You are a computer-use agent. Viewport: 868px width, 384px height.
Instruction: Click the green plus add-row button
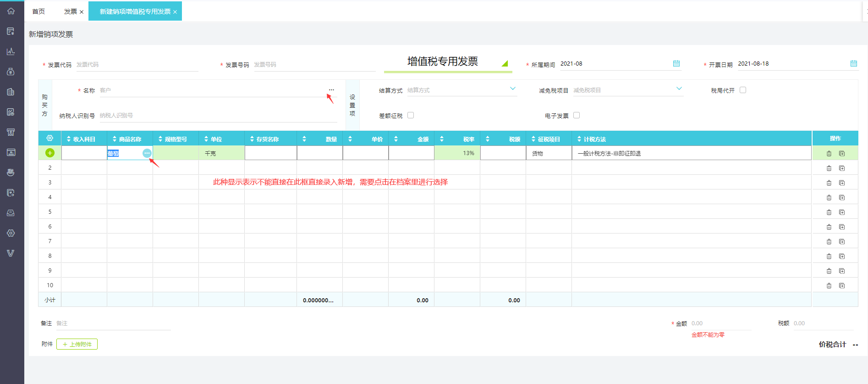50,153
